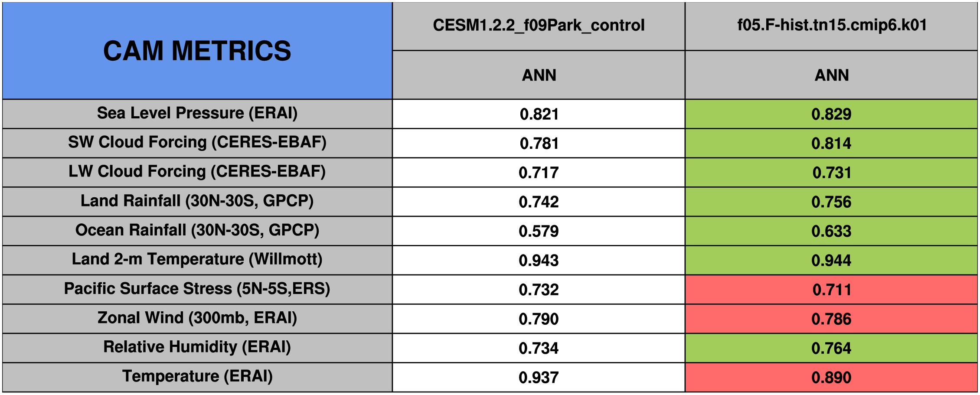Open the Sea Level Pressure (ERAI) row label
The image size is (980, 395).
[197, 114]
